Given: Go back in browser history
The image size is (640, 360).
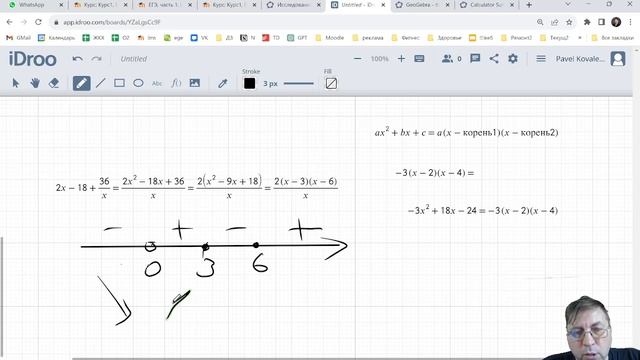Looking at the screenshot, I should 9,22.
